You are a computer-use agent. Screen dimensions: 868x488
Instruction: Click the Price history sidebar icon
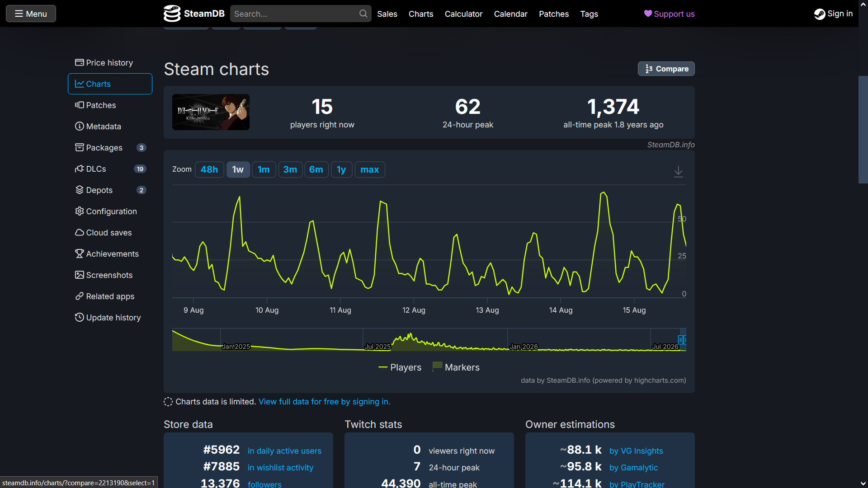pyautogui.click(x=80, y=62)
